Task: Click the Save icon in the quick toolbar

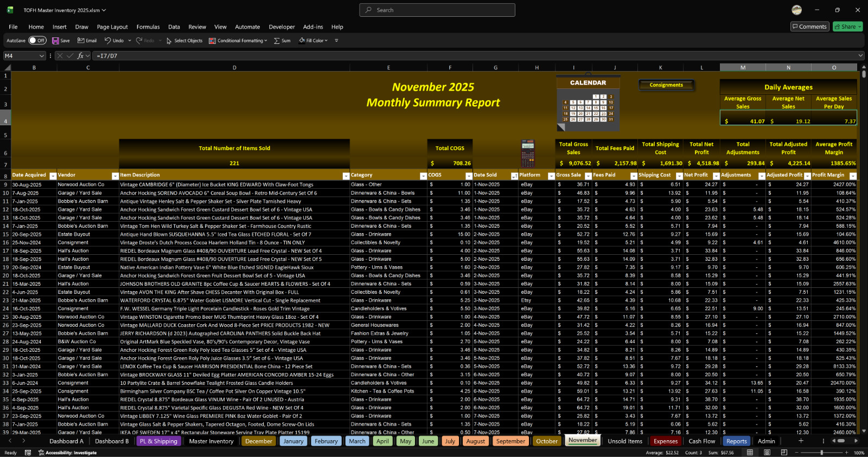Action: click(55, 41)
